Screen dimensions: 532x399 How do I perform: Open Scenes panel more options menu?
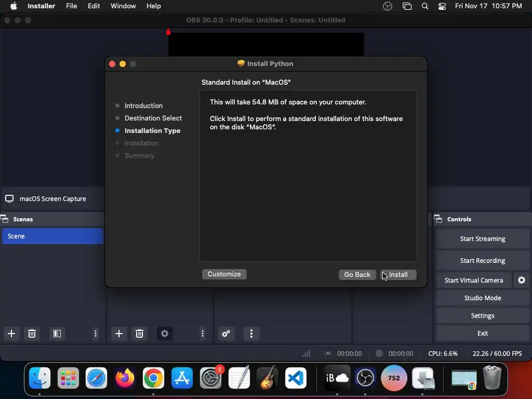coord(96,334)
